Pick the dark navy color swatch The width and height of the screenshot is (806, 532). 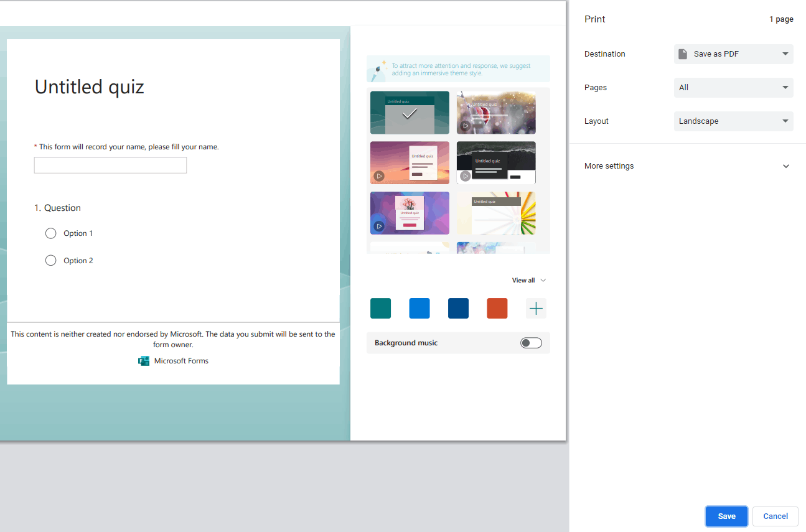[459, 308]
